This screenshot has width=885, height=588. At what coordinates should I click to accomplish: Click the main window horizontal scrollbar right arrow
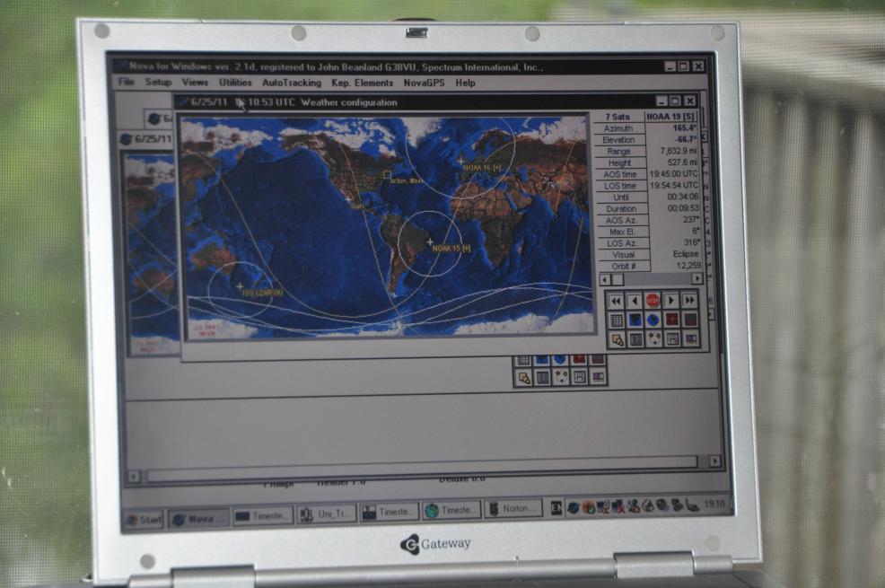pyautogui.click(x=714, y=461)
